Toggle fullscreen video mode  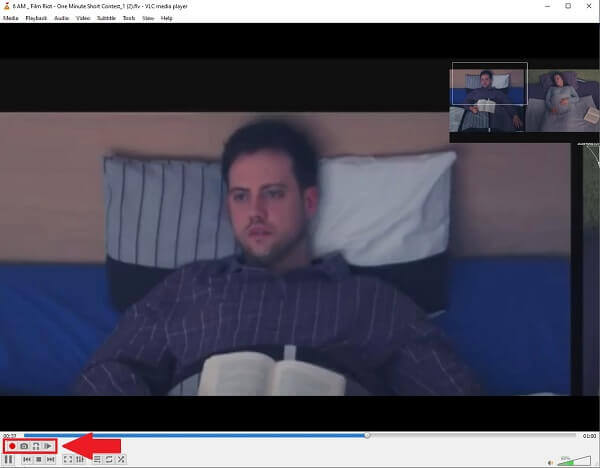click(68, 460)
